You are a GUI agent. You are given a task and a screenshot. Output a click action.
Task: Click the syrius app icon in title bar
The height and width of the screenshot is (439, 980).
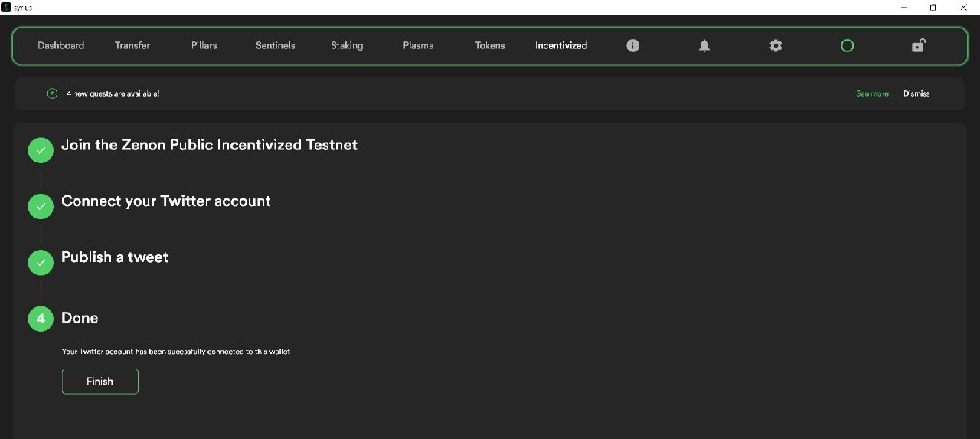[6, 7]
